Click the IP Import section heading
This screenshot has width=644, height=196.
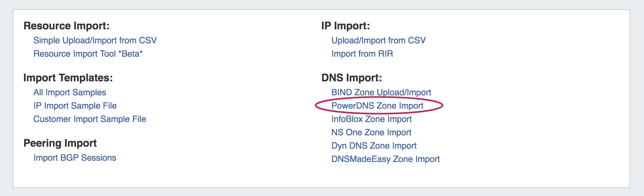[x=345, y=26]
